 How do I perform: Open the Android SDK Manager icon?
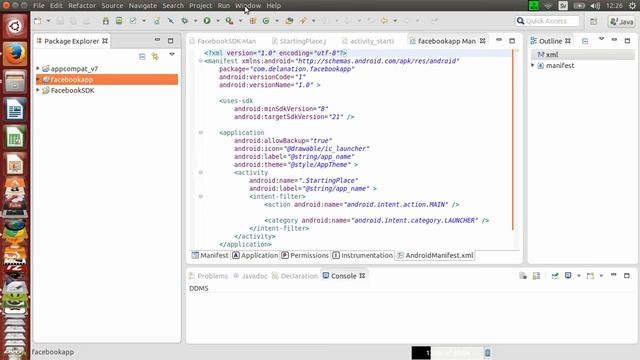(x=106, y=21)
